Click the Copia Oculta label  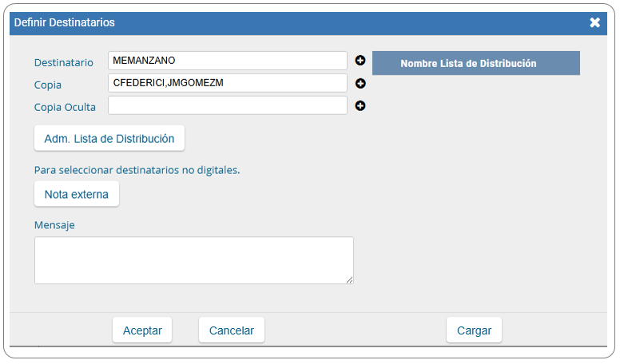[65, 107]
